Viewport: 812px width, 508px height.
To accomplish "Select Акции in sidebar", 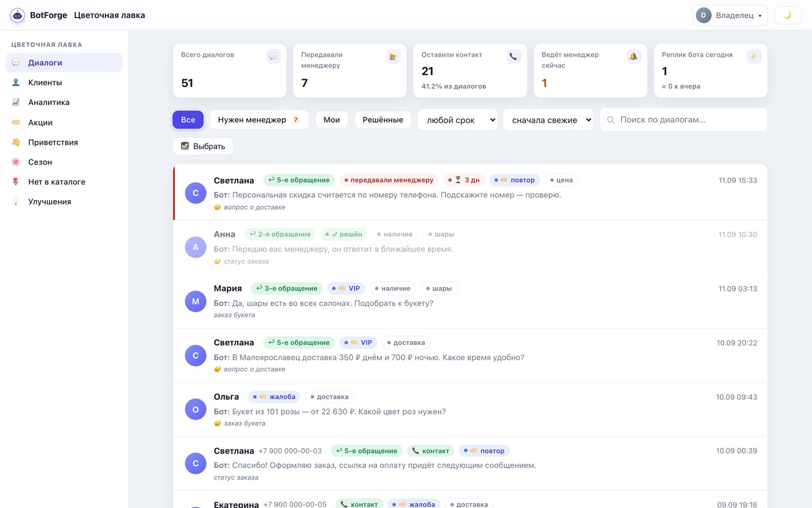I will tap(64, 122).
